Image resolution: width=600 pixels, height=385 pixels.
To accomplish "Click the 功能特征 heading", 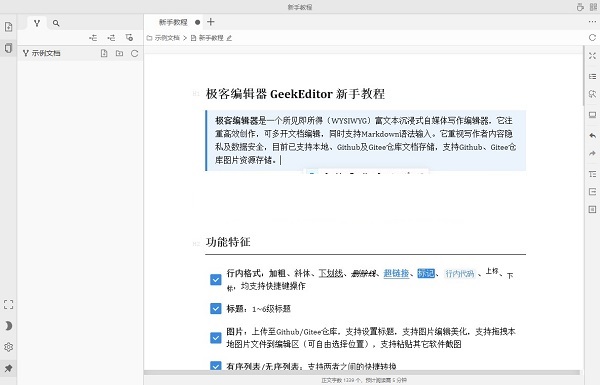I will click(228, 242).
